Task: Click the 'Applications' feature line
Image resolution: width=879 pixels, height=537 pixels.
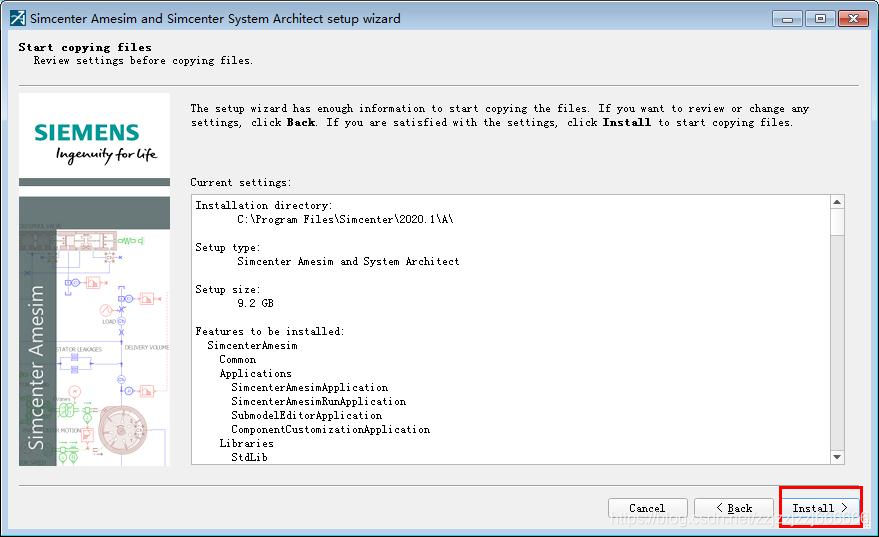Action: click(x=255, y=373)
